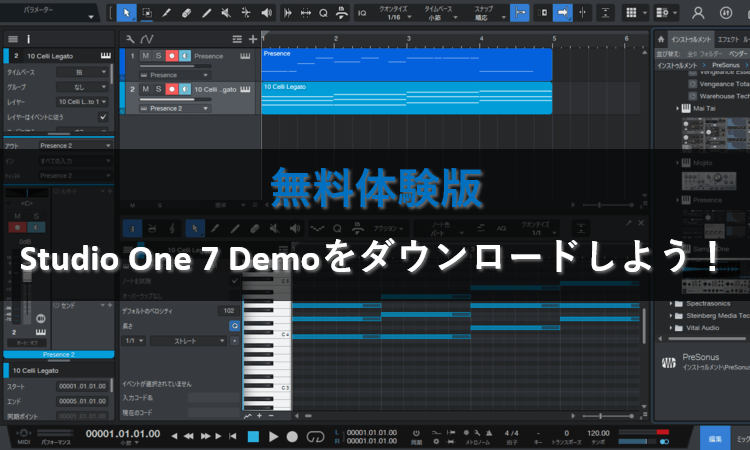750x450 pixels.
Task: Show automation curve icon
Action: pos(146,39)
